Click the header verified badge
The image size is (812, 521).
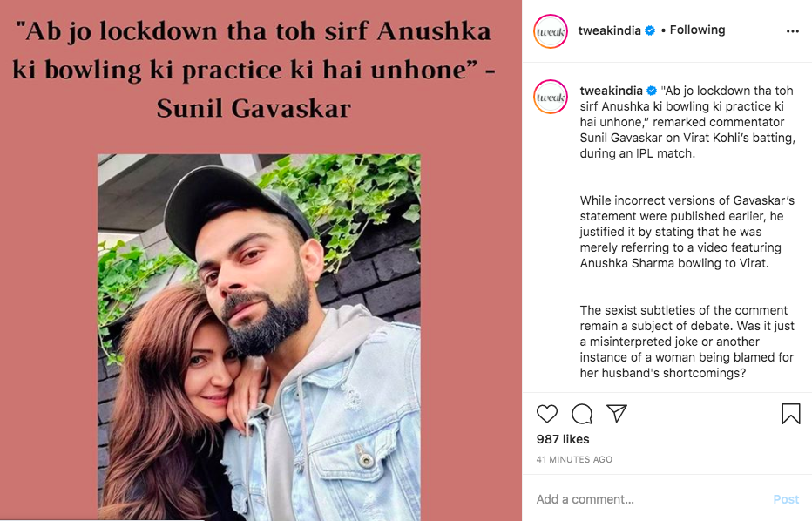pyautogui.click(x=649, y=30)
